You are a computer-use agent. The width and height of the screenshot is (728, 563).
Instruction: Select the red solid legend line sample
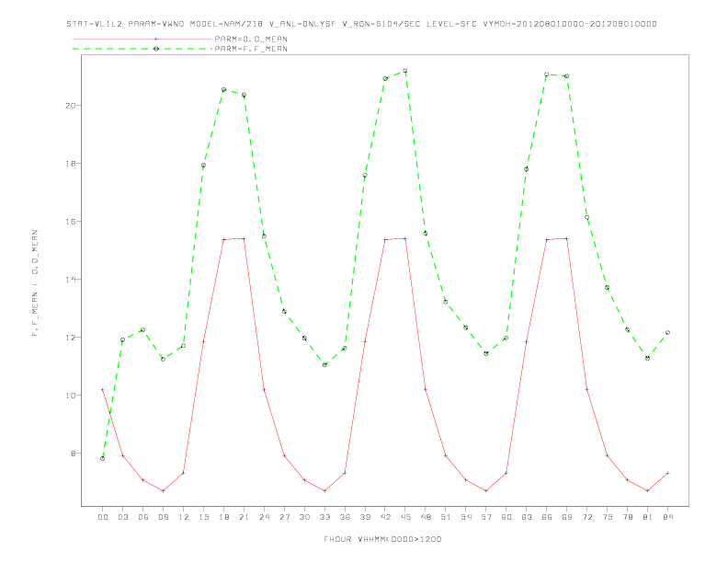142,39
